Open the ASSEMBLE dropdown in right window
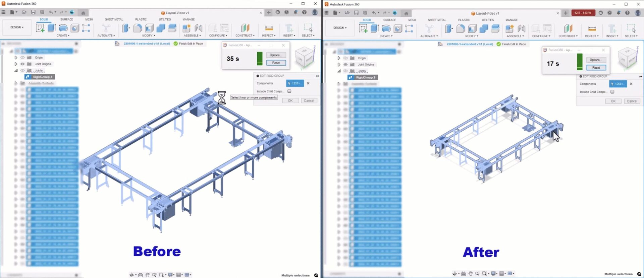This screenshot has height=278, width=644. pyautogui.click(x=515, y=36)
